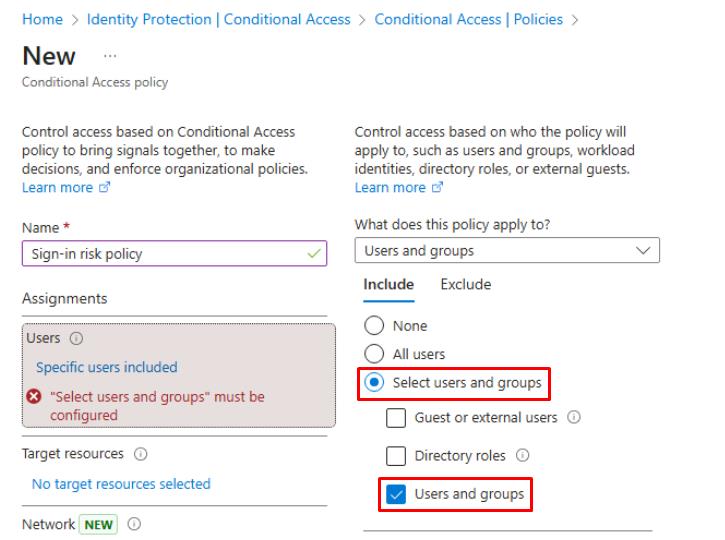The image size is (725, 540).
Task: Open Specific users included link
Action: [x=106, y=367]
